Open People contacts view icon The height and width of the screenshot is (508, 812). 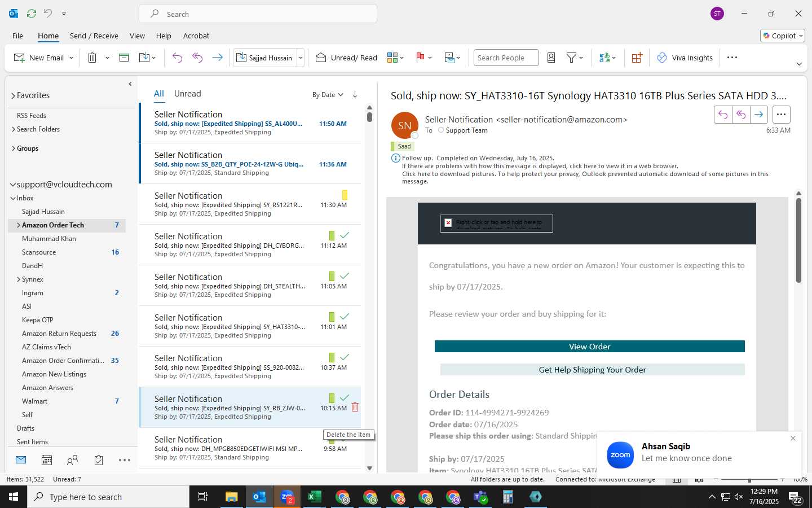72,460
